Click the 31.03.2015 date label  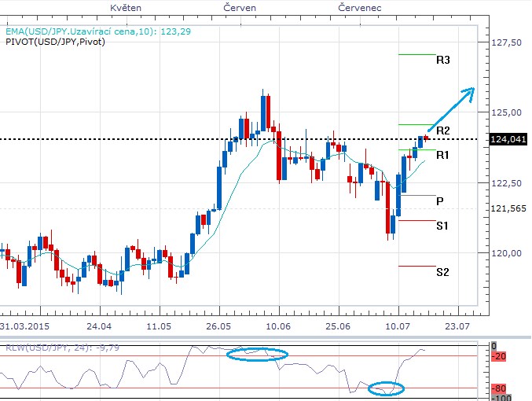(24, 326)
